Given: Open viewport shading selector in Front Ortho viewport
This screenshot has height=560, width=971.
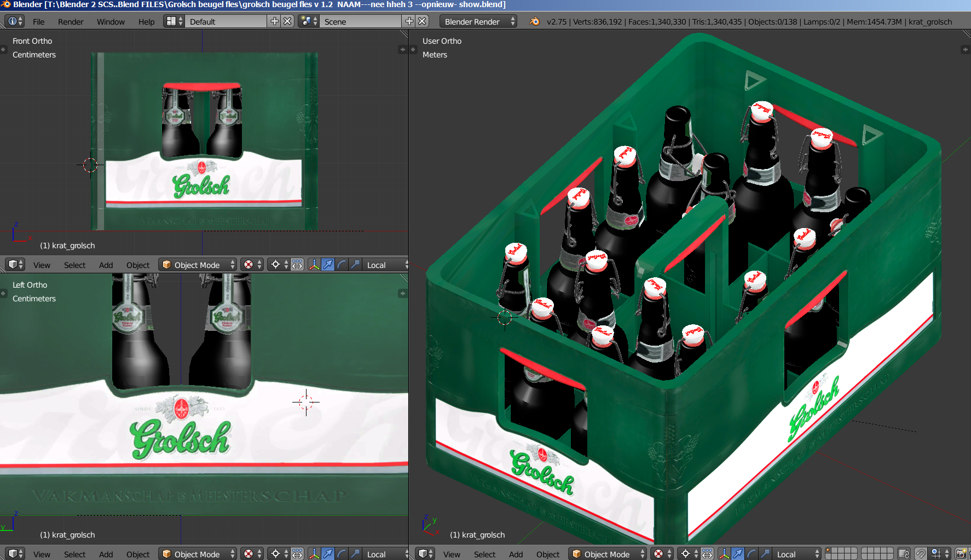Looking at the screenshot, I should point(252,265).
